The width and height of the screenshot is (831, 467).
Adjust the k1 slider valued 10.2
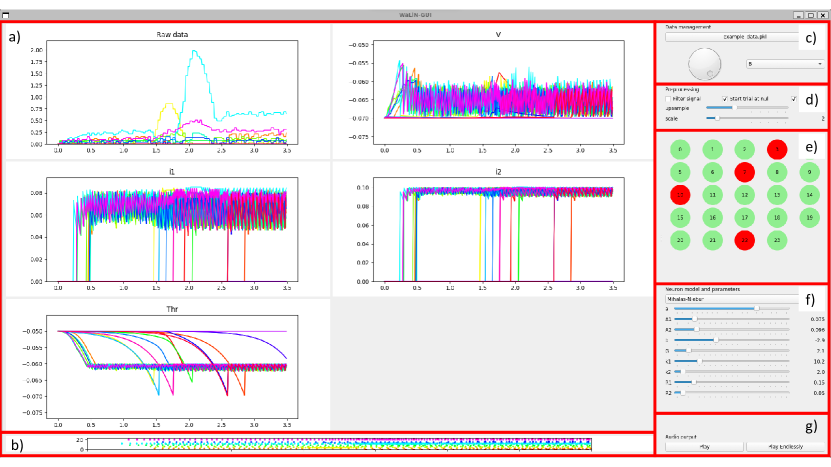[731, 361]
